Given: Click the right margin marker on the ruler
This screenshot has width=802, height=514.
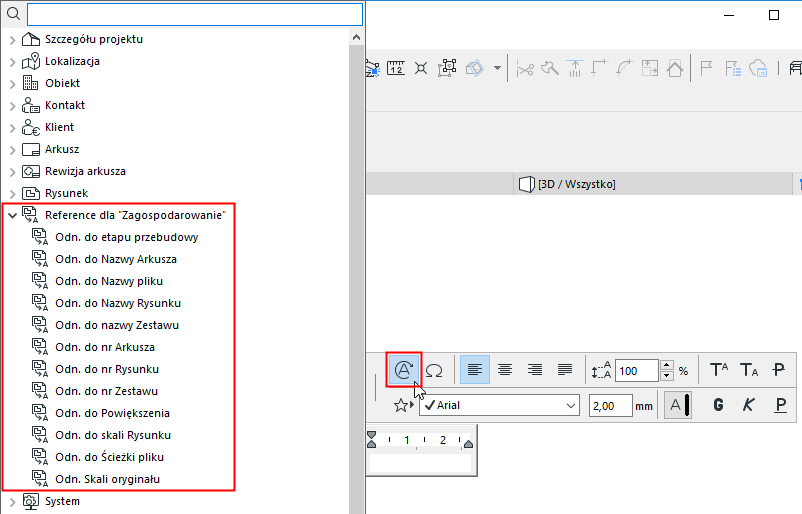Looking at the screenshot, I should click(468, 444).
